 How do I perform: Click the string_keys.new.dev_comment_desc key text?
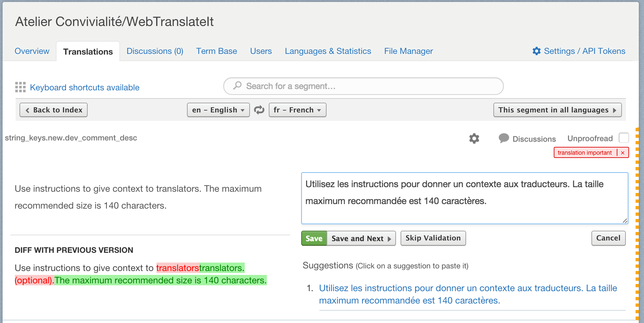click(x=71, y=138)
